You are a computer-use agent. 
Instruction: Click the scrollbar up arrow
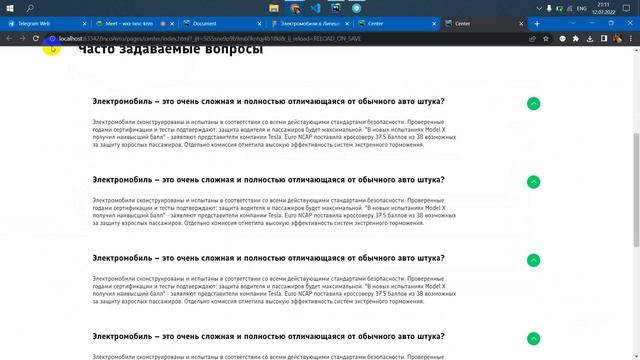pyautogui.click(x=636, y=50)
